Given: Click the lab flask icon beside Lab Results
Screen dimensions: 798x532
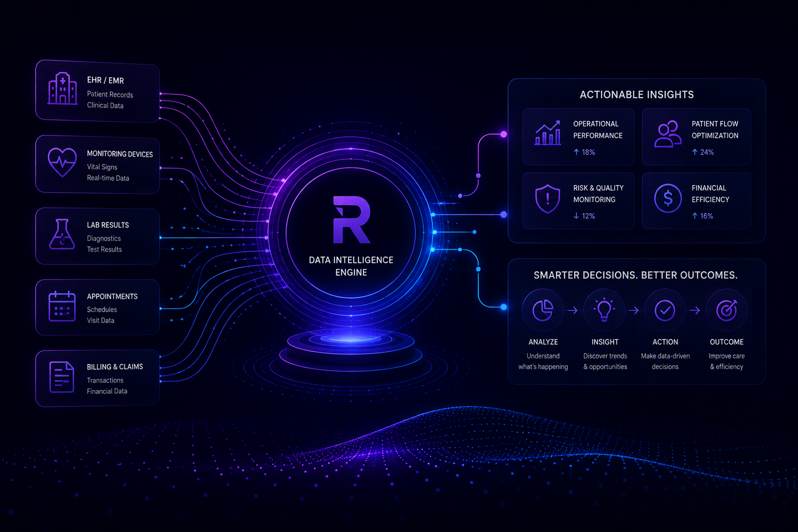Looking at the screenshot, I should coord(62,234).
